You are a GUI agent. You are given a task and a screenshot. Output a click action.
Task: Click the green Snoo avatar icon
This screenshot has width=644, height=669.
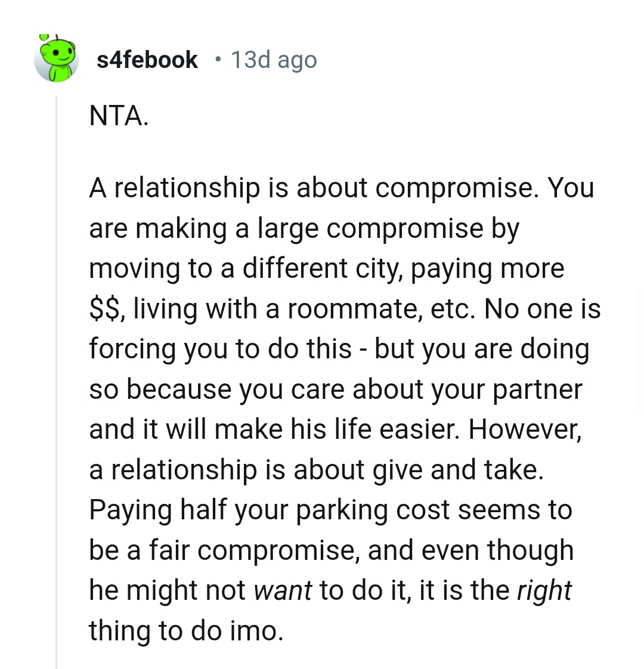tap(57, 59)
